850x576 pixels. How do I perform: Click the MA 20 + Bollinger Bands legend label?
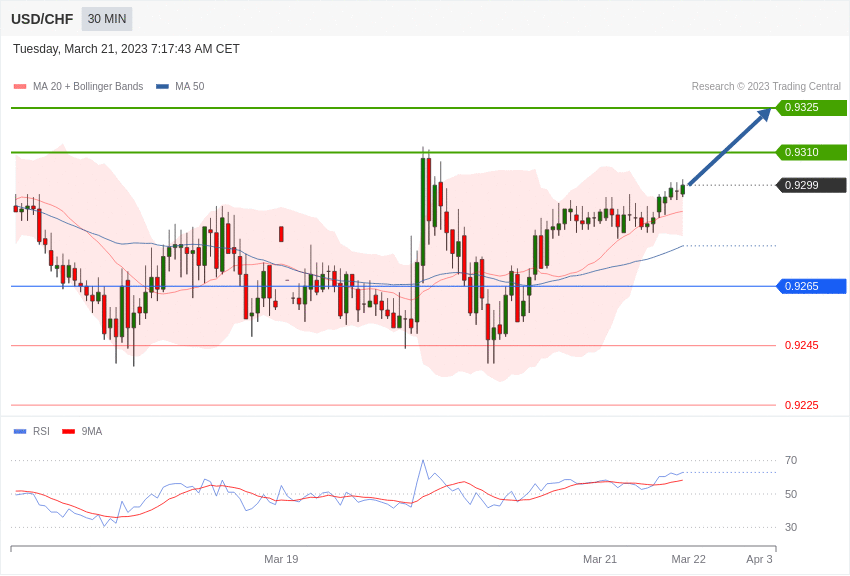coord(88,86)
